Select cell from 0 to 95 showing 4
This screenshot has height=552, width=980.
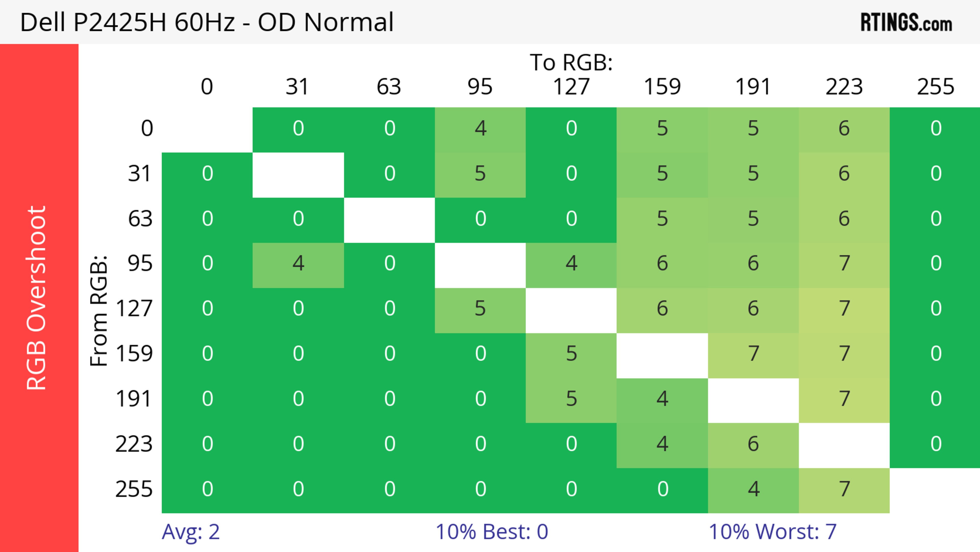480,129
